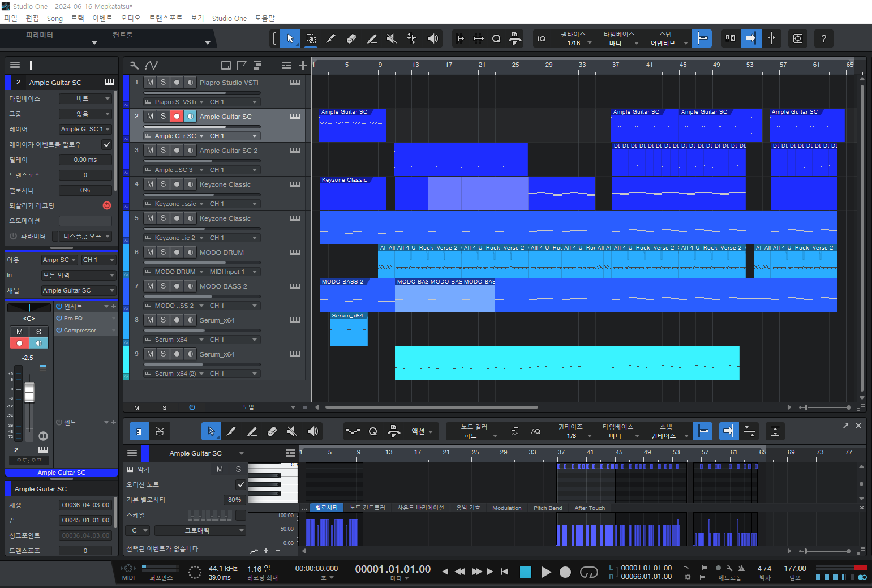Open instrument editor for Keyzone Classic track 5
872x588 pixels.
(295, 218)
